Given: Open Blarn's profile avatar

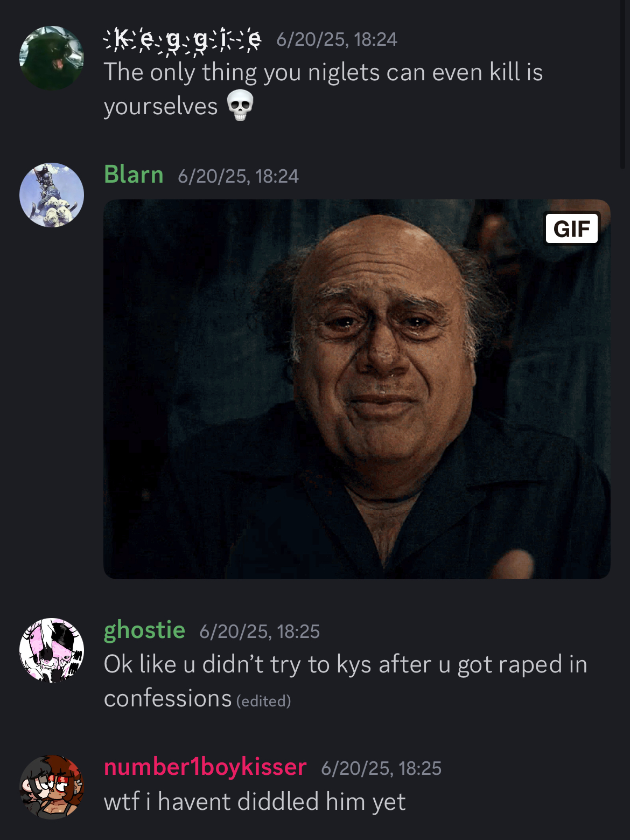Looking at the screenshot, I should [52, 195].
